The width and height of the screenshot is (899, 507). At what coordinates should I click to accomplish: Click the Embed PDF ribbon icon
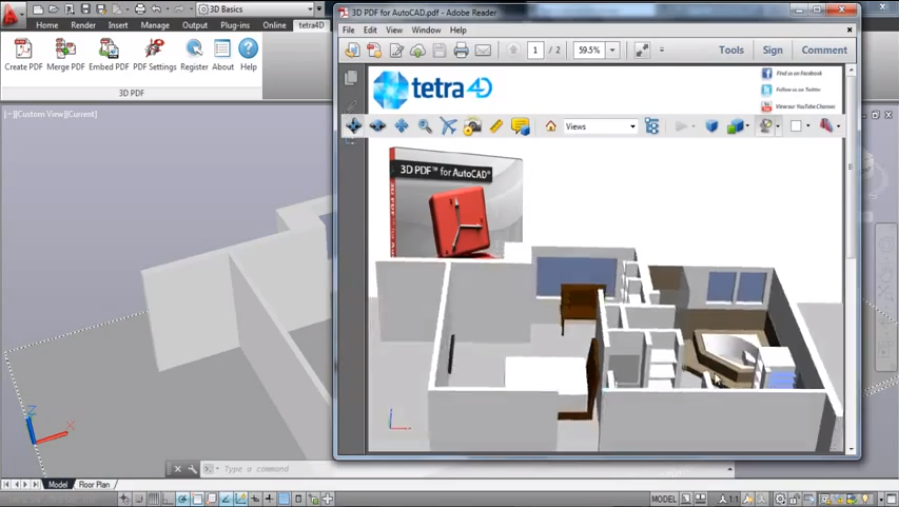108,55
